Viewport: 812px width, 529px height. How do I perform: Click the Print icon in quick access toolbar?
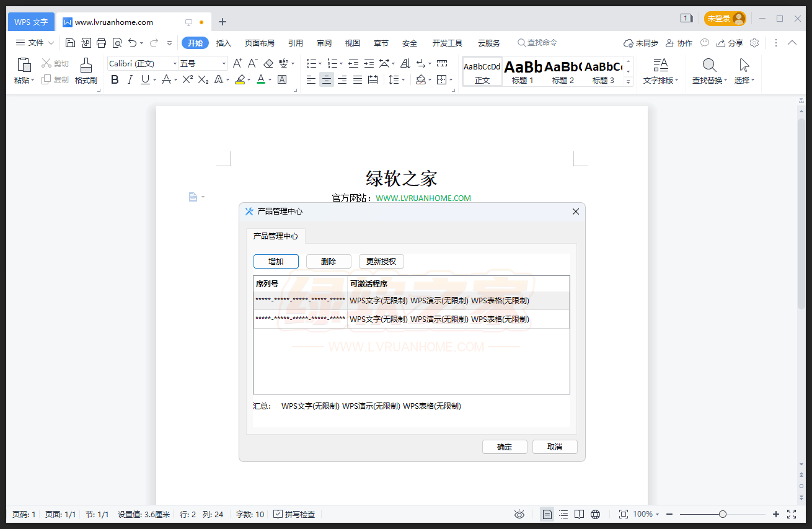point(102,43)
